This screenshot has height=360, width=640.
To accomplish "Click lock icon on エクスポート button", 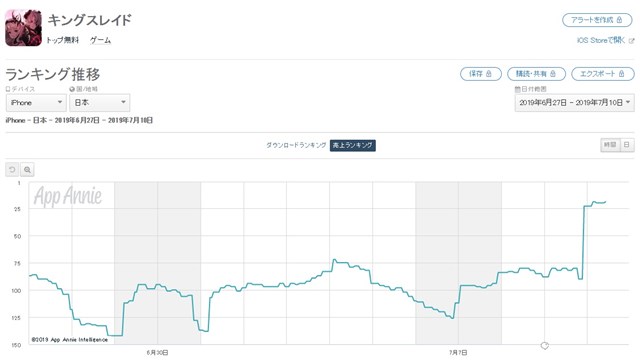I will click(621, 74).
